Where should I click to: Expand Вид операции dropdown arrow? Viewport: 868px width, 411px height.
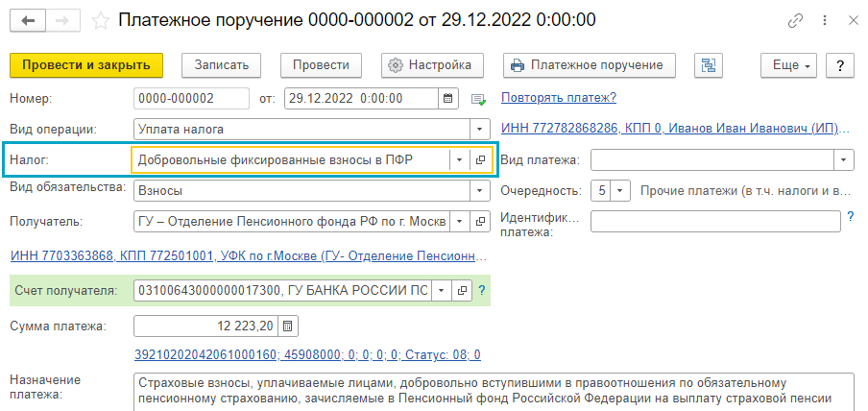tap(479, 129)
